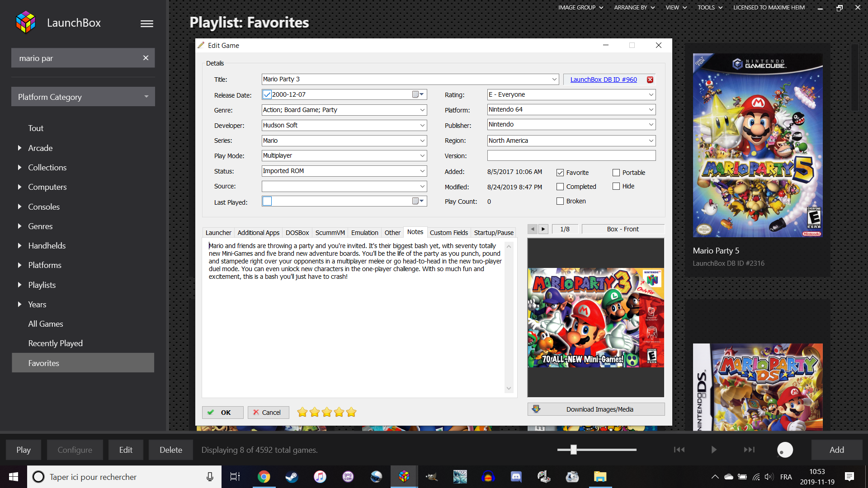Open the Play Mode dropdown
The image size is (868, 488).
click(422, 155)
